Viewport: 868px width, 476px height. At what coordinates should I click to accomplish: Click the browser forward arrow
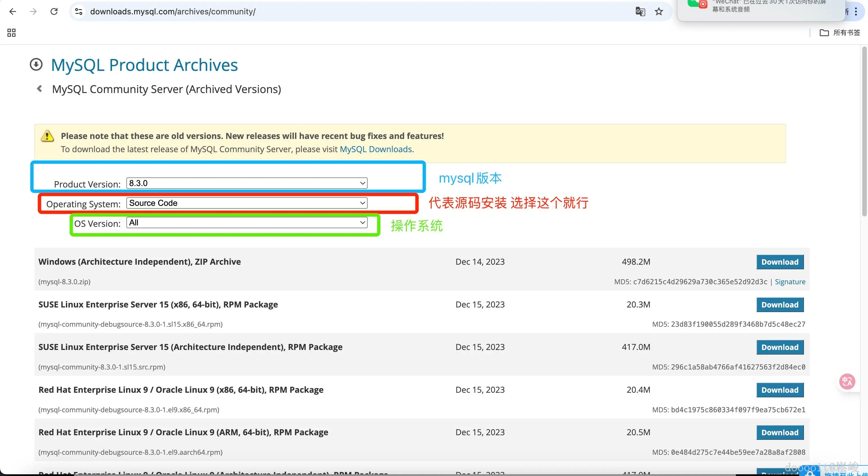[x=33, y=11]
